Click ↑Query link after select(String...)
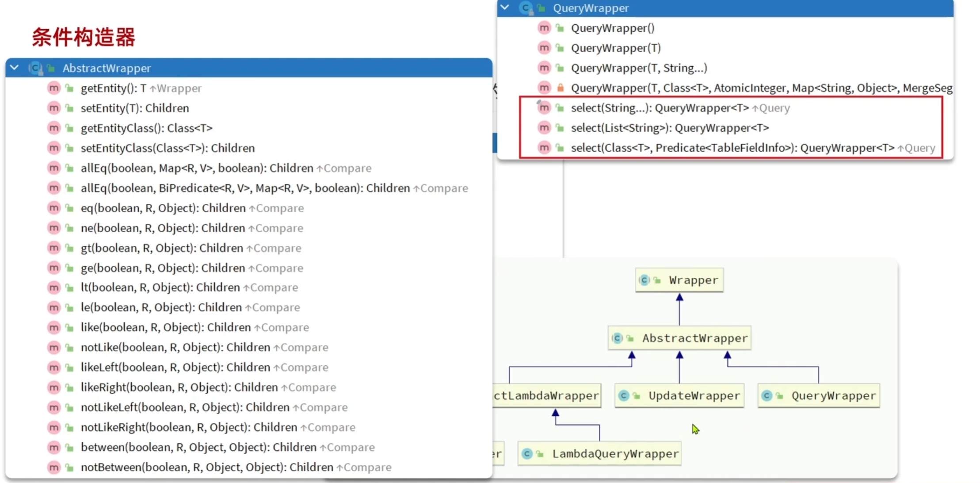980x483 pixels. click(x=771, y=108)
